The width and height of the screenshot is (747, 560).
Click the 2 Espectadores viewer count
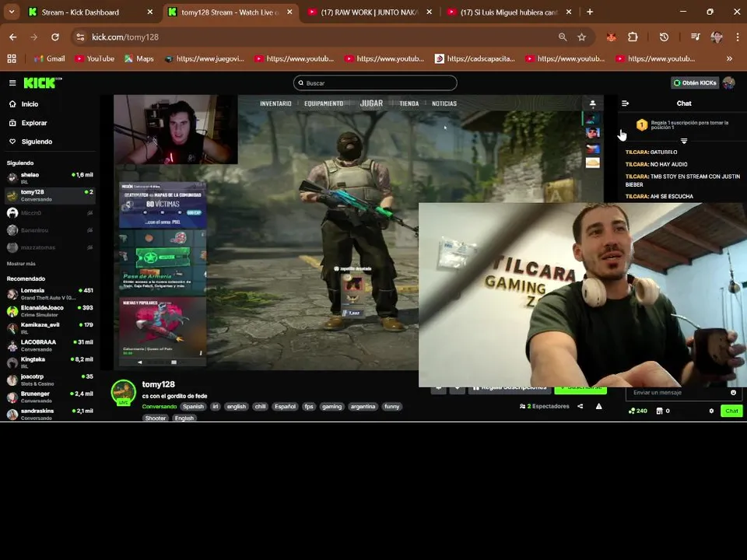click(545, 406)
